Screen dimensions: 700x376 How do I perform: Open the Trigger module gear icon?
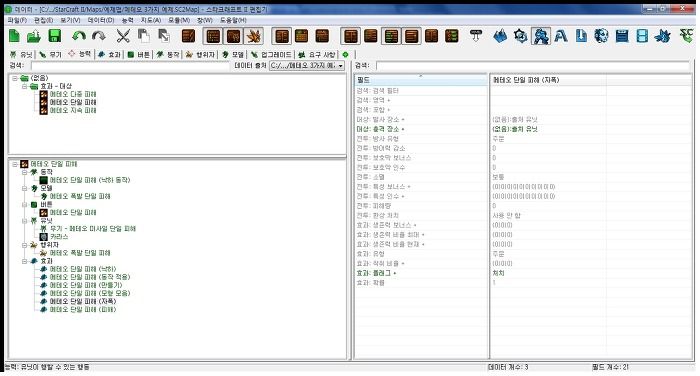pos(521,36)
